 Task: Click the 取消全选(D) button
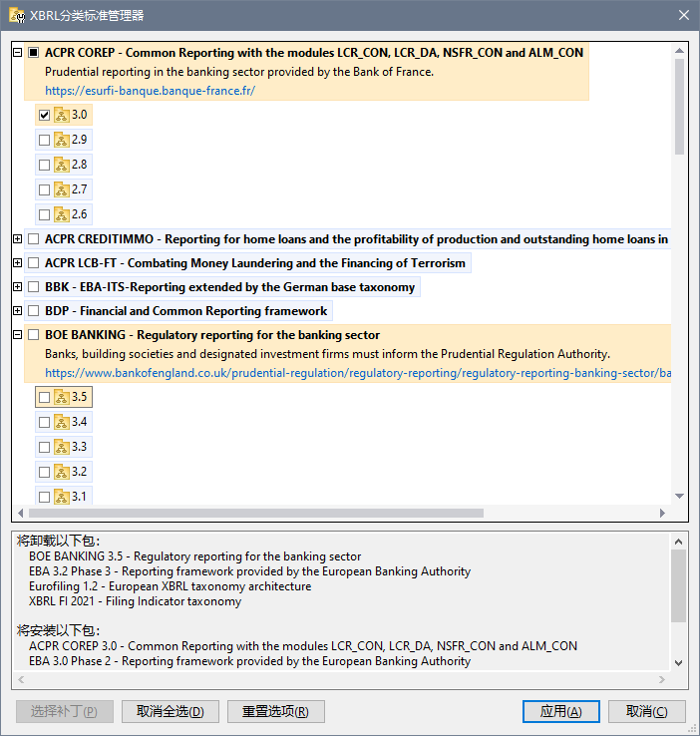tap(171, 712)
